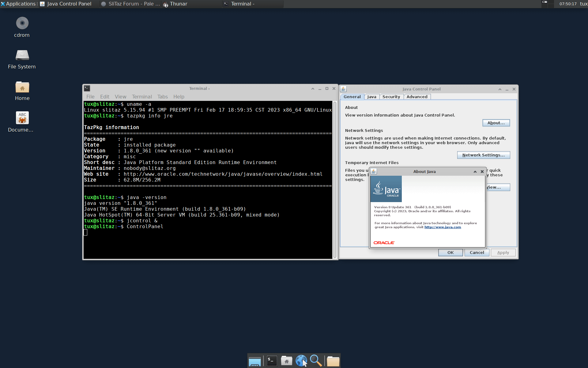The width and height of the screenshot is (588, 368).
Task: Open the cdrom desktop icon
Action: tap(22, 24)
